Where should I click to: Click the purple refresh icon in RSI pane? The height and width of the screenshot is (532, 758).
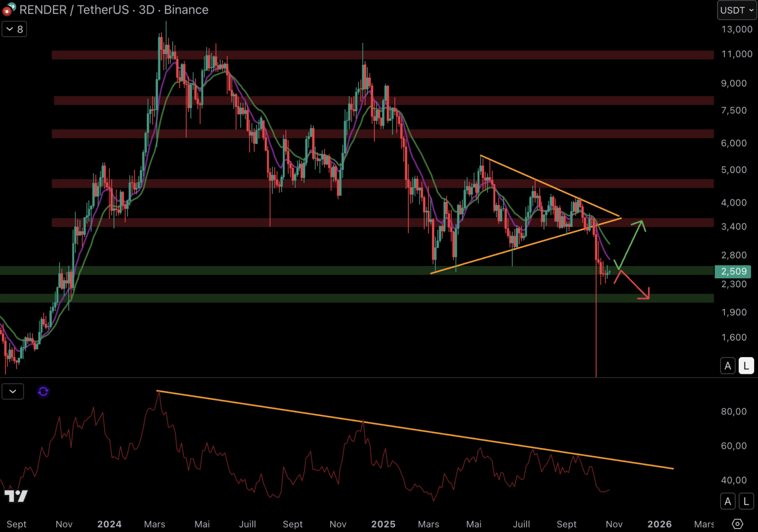click(x=43, y=392)
